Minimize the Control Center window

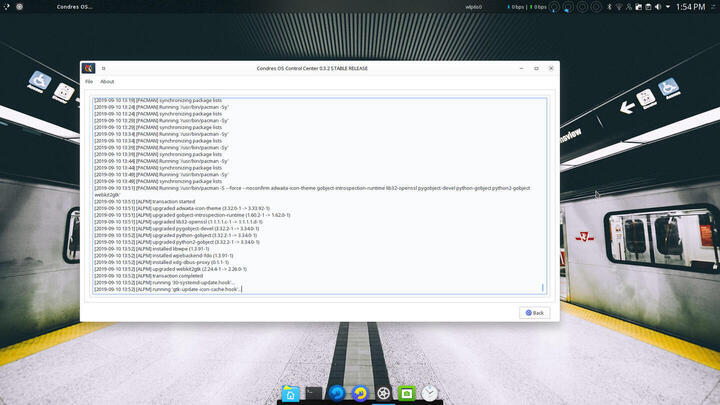521,68
